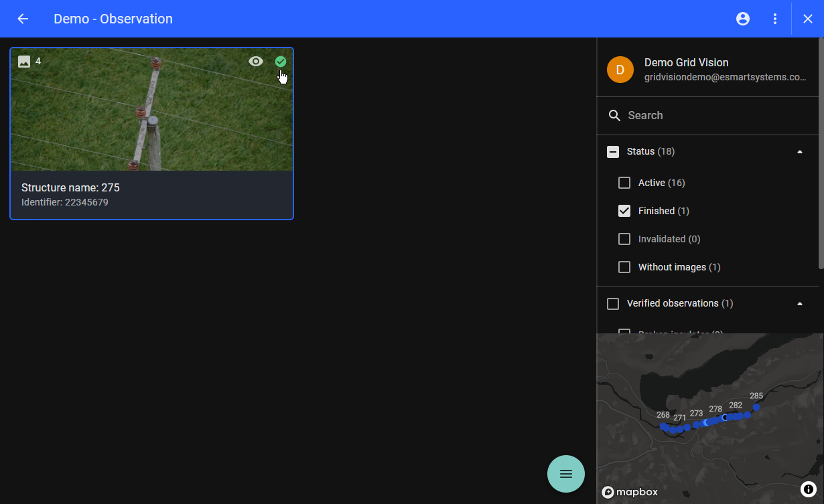Image resolution: width=824 pixels, height=504 pixels.
Task: Open the map info icon
Action: pos(808,489)
